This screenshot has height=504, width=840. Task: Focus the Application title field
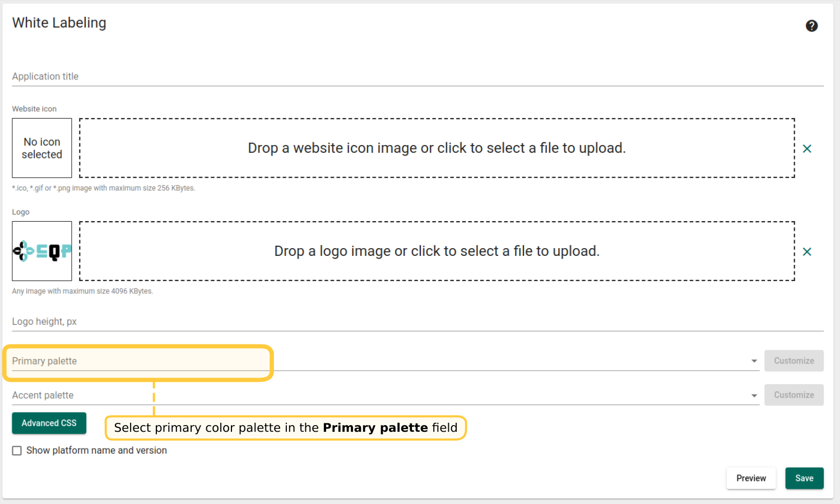[x=417, y=77]
